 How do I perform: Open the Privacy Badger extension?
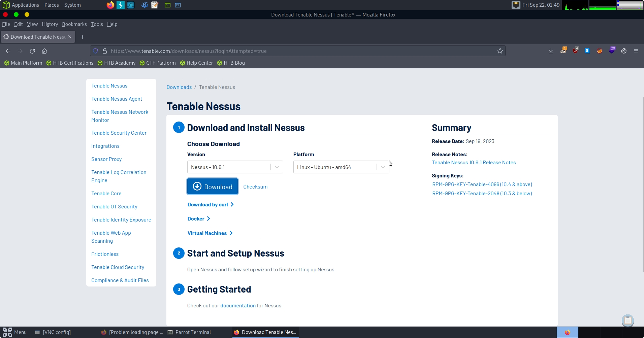(563, 50)
